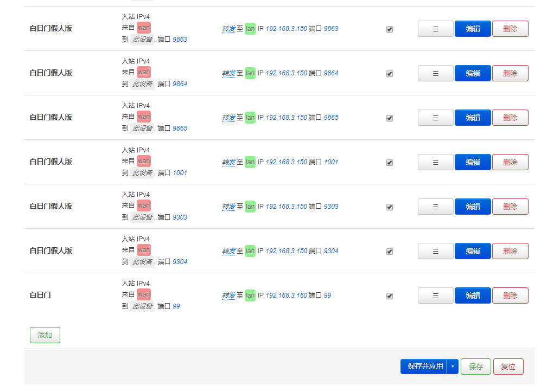
Task: Click the drag handle for port 9304 rule
Action: [435, 251]
